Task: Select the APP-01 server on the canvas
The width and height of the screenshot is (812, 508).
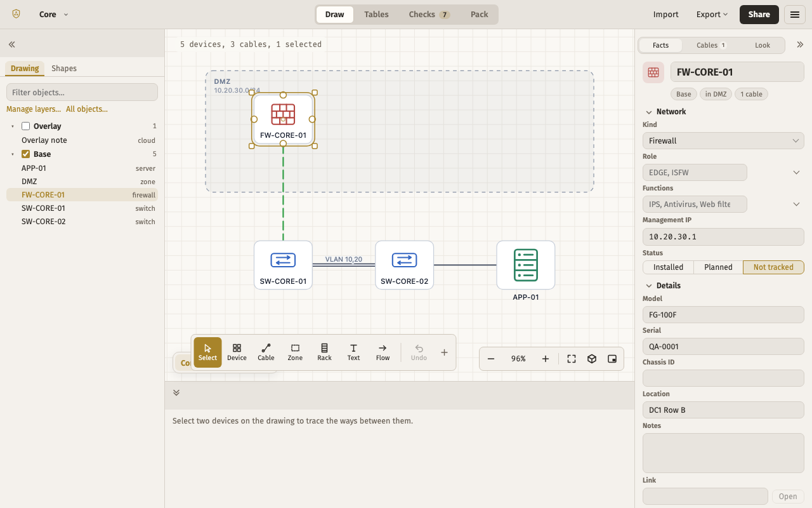Action: pos(526,265)
